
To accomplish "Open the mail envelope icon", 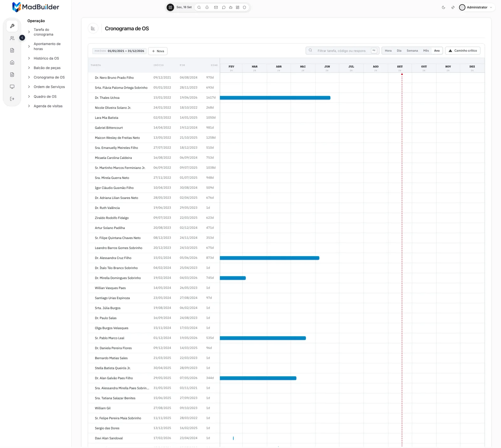I will [216, 8].
